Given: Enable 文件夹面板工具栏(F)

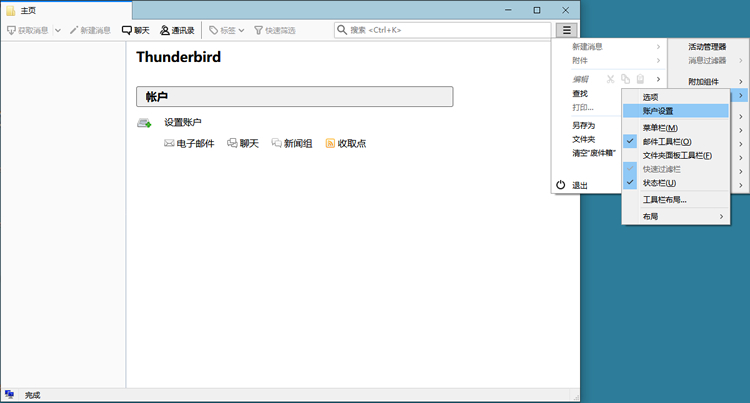Looking at the screenshot, I should (x=676, y=155).
